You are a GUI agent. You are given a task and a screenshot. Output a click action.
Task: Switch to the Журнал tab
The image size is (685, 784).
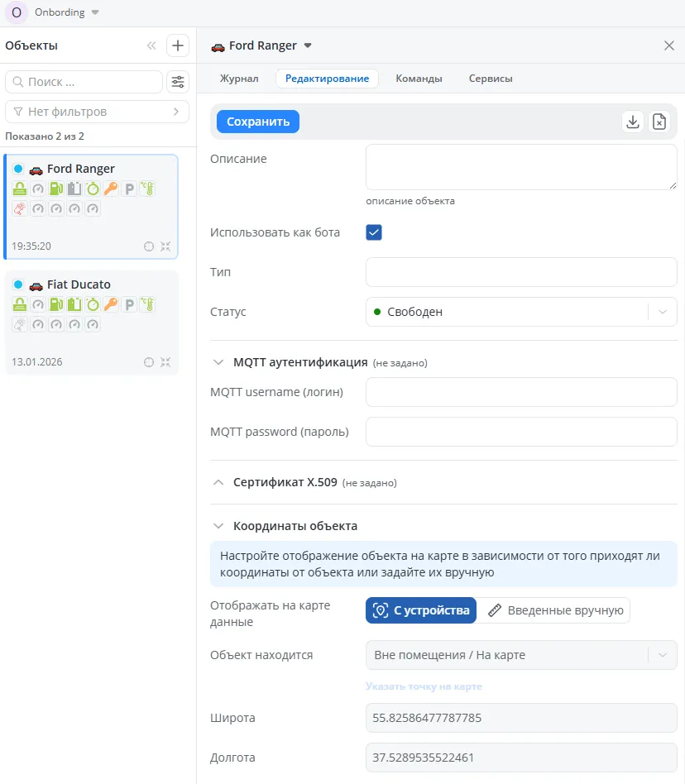[x=238, y=79]
